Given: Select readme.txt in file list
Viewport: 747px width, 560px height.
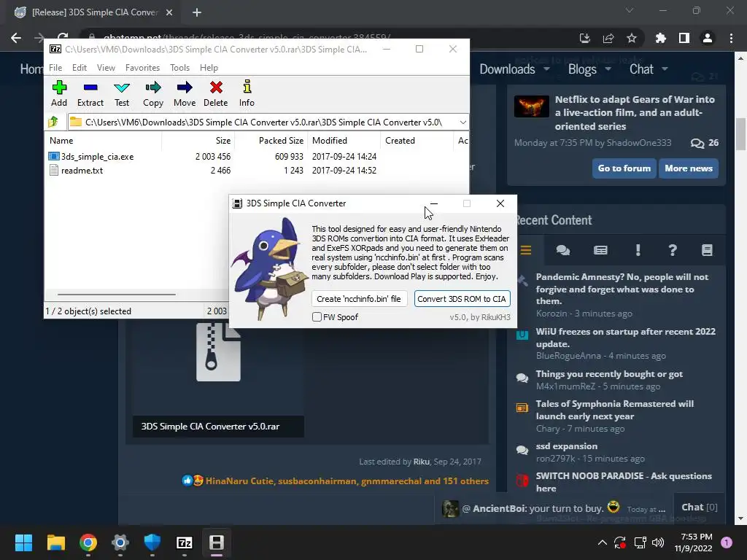Looking at the screenshot, I should point(82,171).
